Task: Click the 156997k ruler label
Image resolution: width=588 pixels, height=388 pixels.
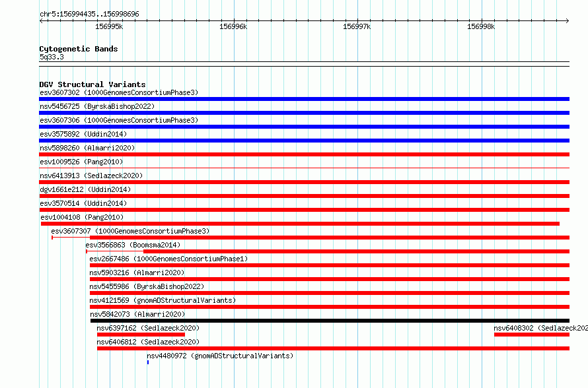Action: tap(357, 26)
